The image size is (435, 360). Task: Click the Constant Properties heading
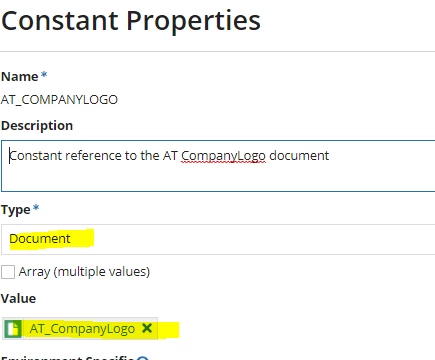(131, 21)
